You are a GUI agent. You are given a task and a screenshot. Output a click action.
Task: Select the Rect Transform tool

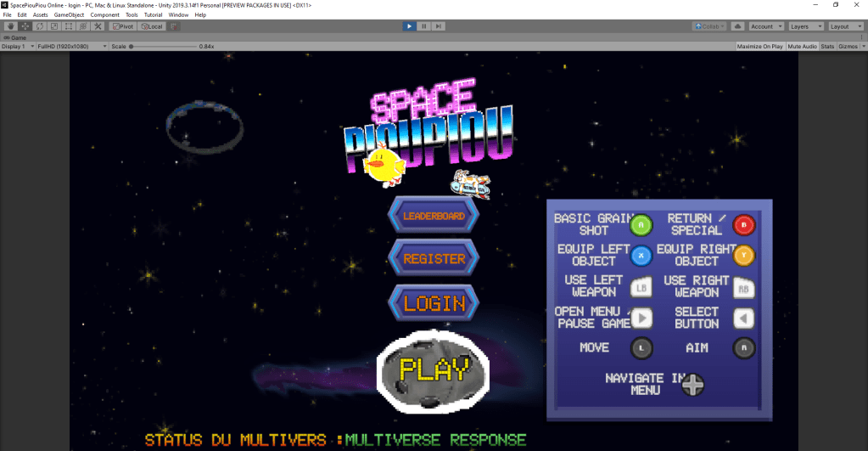click(x=68, y=26)
